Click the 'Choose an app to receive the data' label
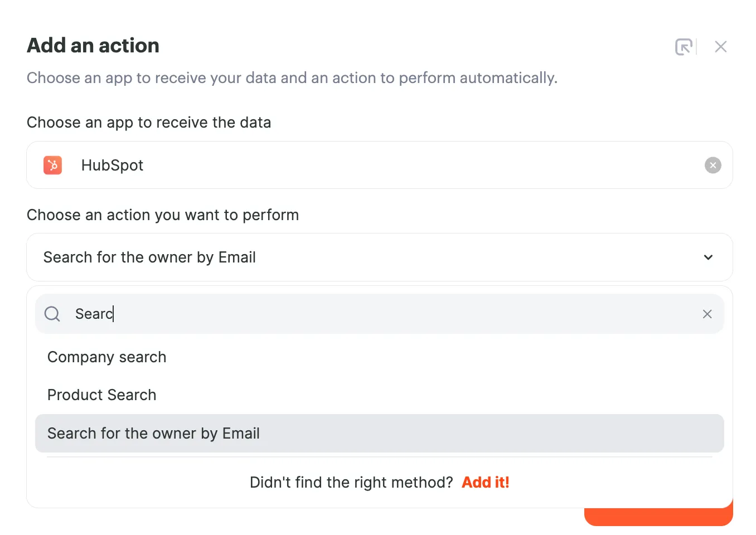This screenshot has height=535, width=756. 149,123
